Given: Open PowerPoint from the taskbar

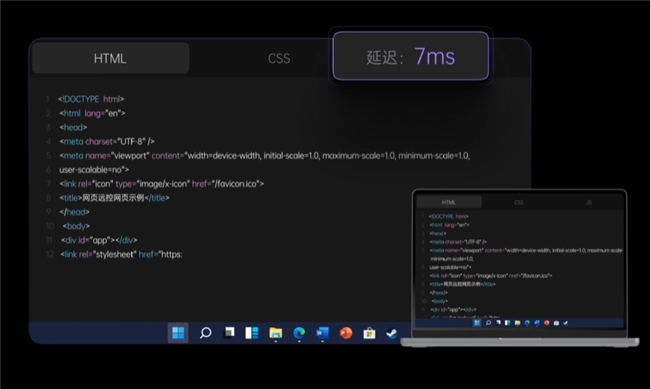Looking at the screenshot, I should click(x=346, y=333).
